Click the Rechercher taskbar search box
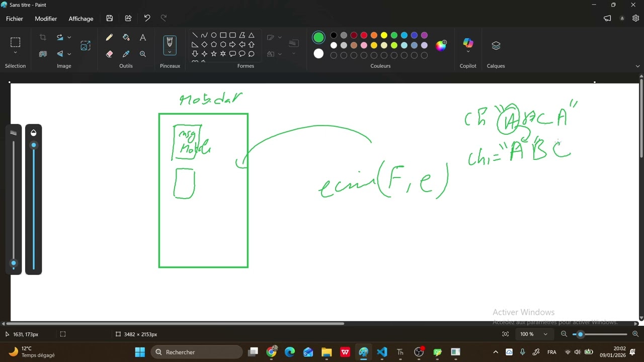644x362 pixels. tap(197, 352)
